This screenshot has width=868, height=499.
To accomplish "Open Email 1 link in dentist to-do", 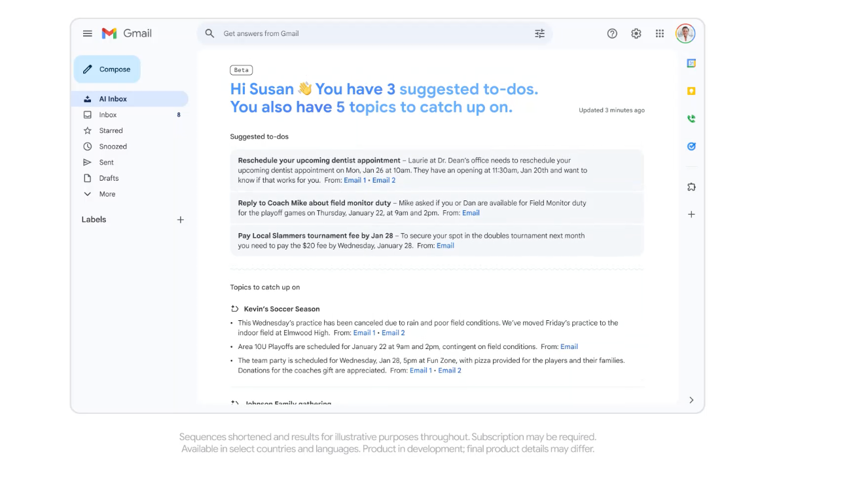I will point(355,180).
